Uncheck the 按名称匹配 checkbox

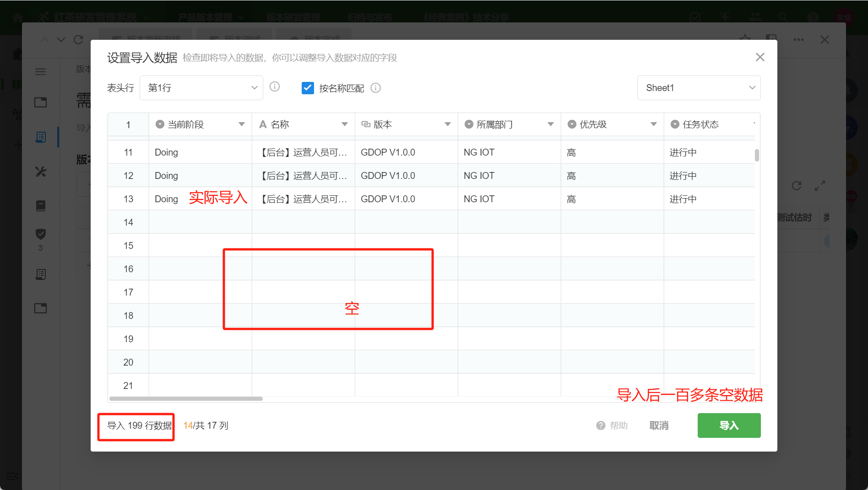[308, 88]
